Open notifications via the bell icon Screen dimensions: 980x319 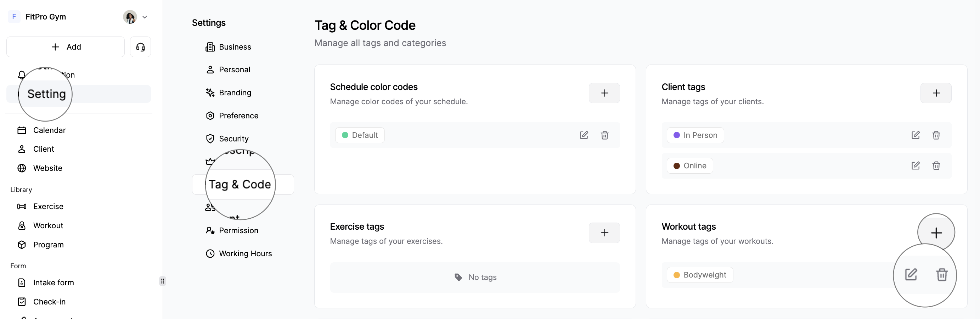tap(22, 75)
